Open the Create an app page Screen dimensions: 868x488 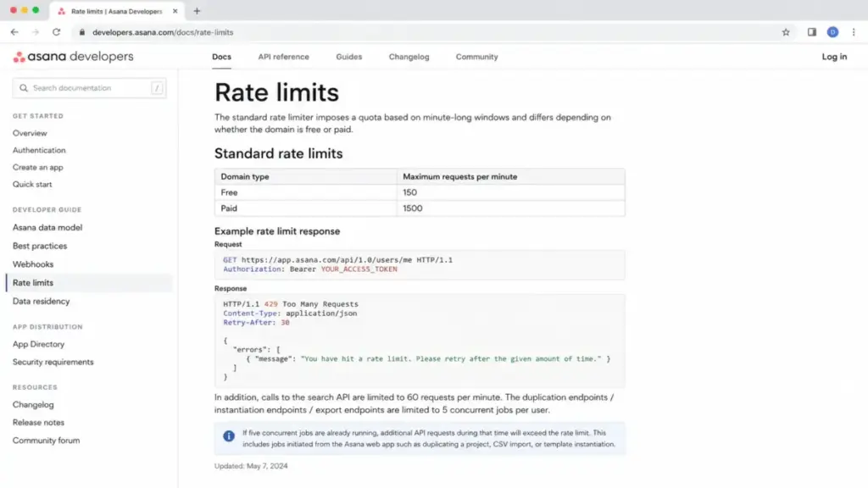click(37, 167)
